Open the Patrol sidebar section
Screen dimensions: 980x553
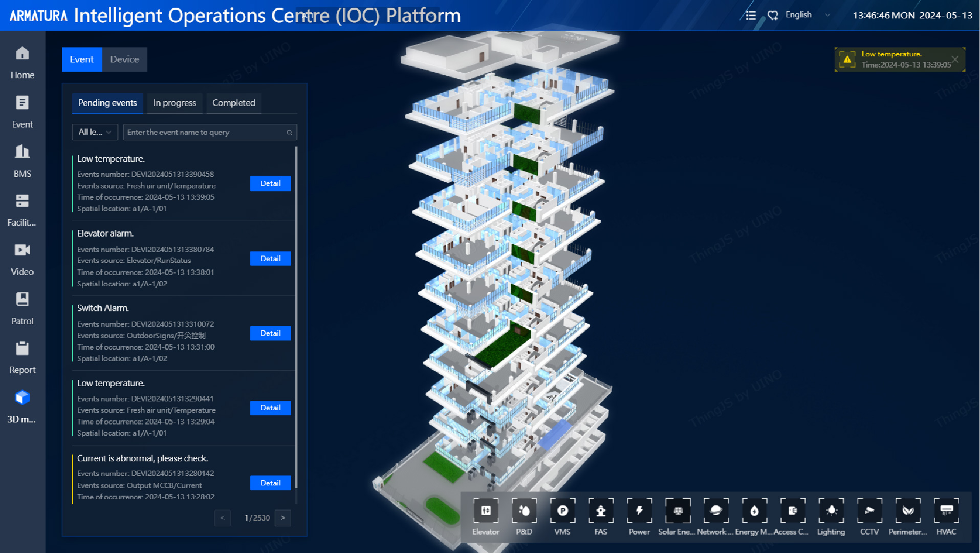tap(22, 308)
